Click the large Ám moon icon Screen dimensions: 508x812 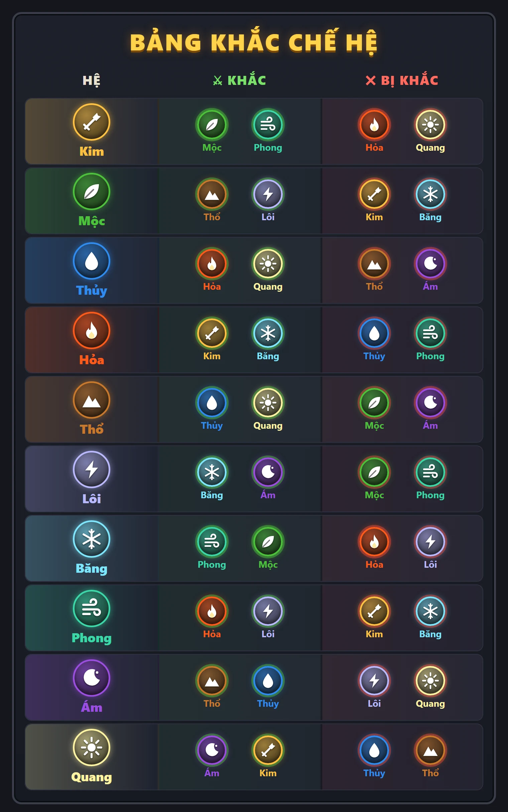(91, 678)
